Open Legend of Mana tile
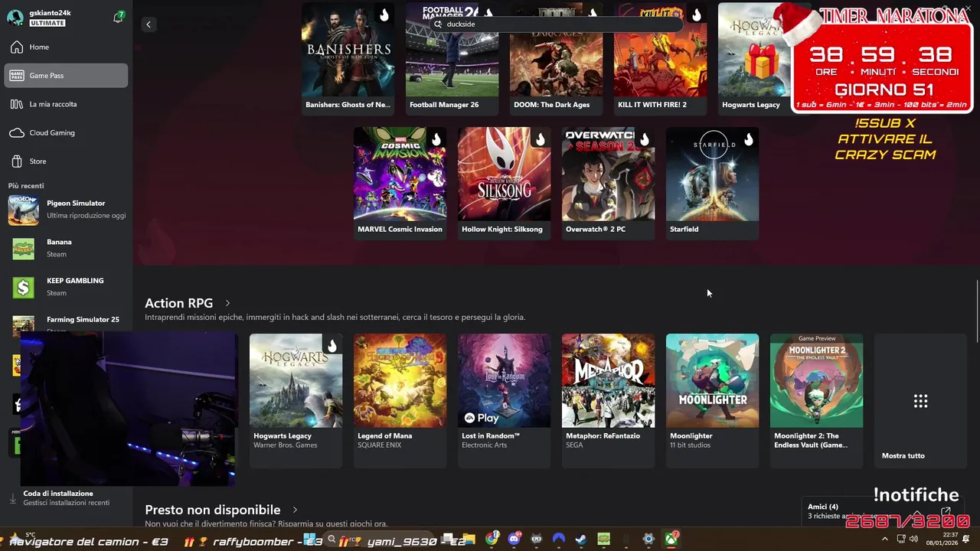The width and height of the screenshot is (980, 551). 400,400
